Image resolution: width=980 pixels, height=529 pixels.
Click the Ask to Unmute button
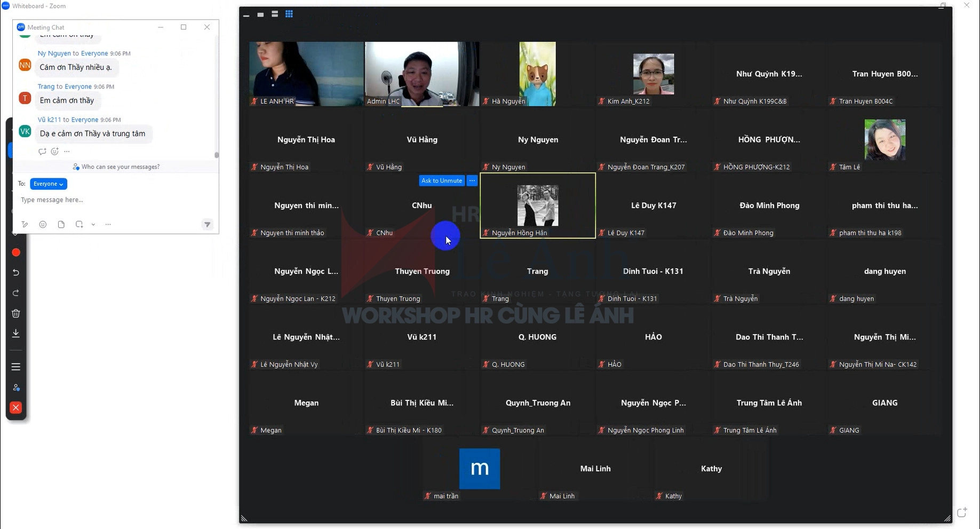coord(442,181)
